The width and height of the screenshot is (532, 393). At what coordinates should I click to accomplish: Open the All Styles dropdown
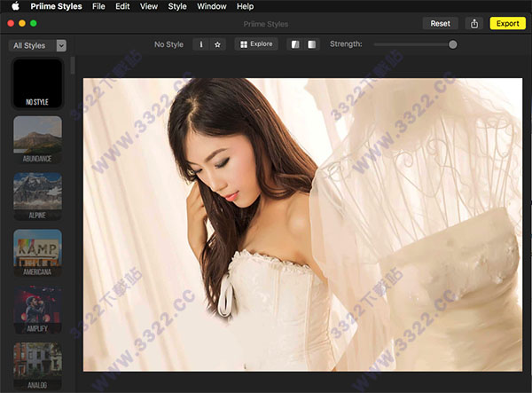37,44
